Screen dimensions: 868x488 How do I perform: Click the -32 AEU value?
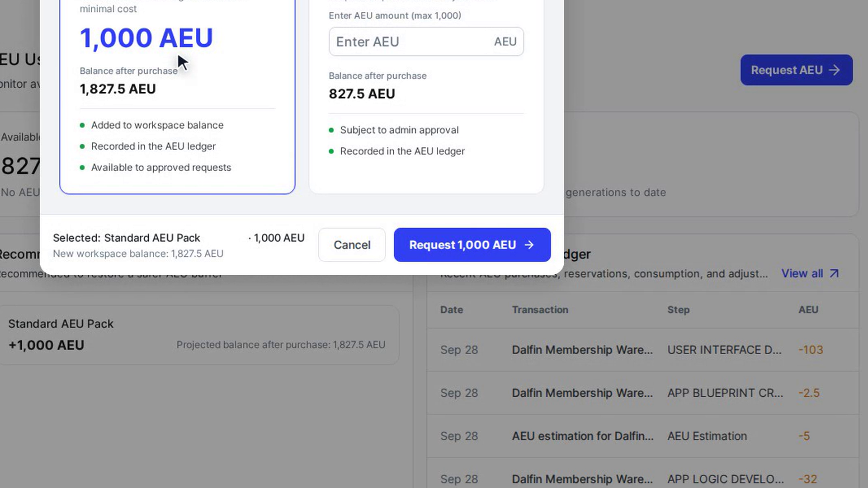pos(807,479)
